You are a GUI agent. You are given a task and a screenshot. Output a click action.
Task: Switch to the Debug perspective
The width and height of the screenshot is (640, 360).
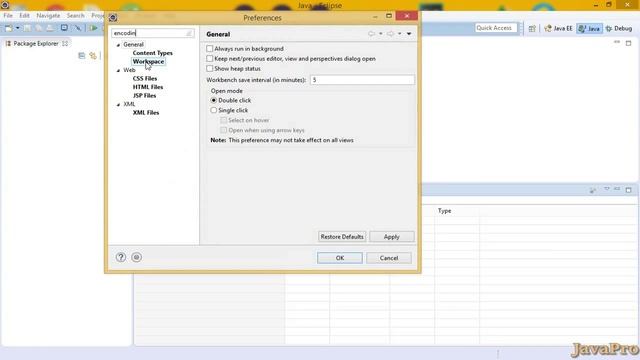(619, 29)
